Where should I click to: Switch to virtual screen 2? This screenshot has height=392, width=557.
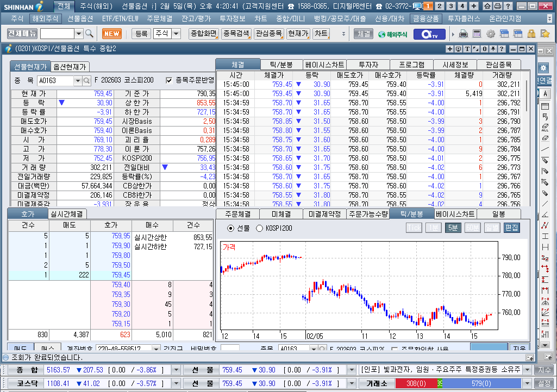[440, 6]
